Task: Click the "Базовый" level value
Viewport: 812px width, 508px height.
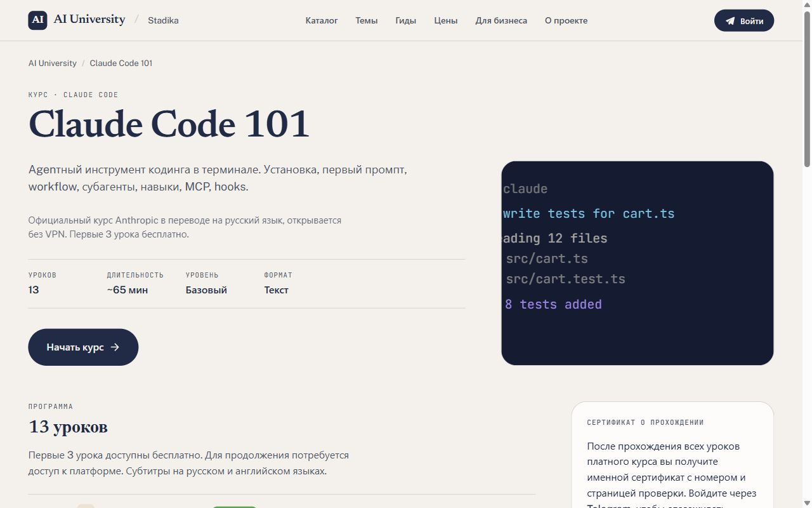Action: 206,290
